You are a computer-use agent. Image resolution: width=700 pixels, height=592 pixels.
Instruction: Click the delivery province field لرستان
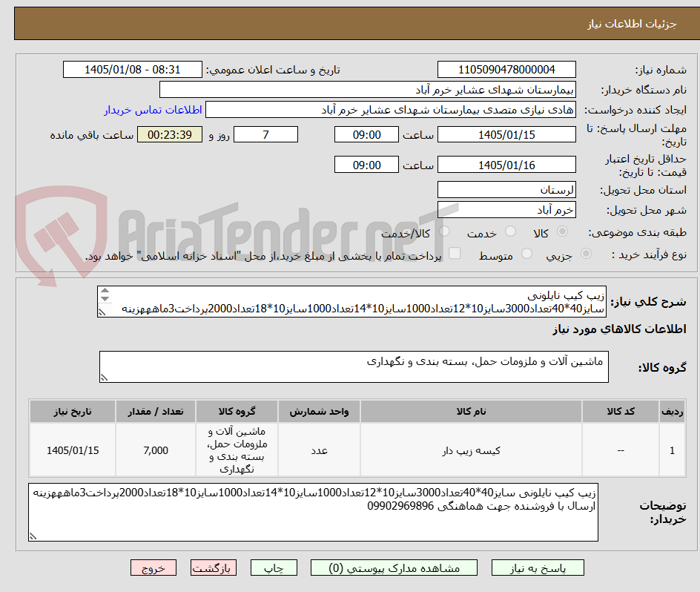coord(506,190)
